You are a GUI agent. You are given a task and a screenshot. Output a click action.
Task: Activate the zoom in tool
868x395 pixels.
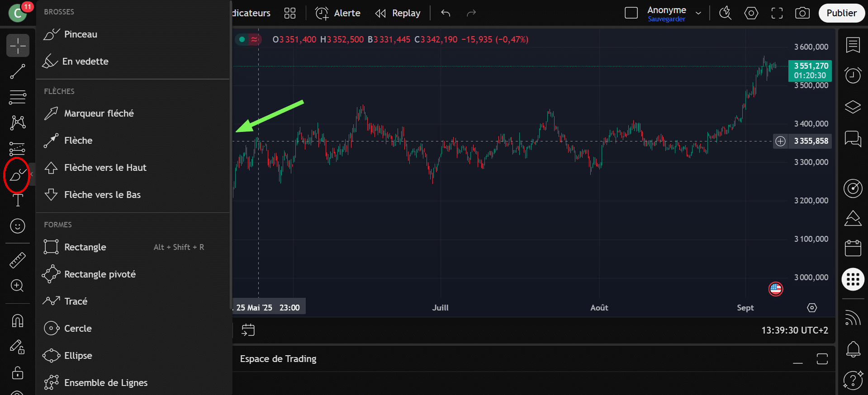pyautogui.click(x=18, y=286)
